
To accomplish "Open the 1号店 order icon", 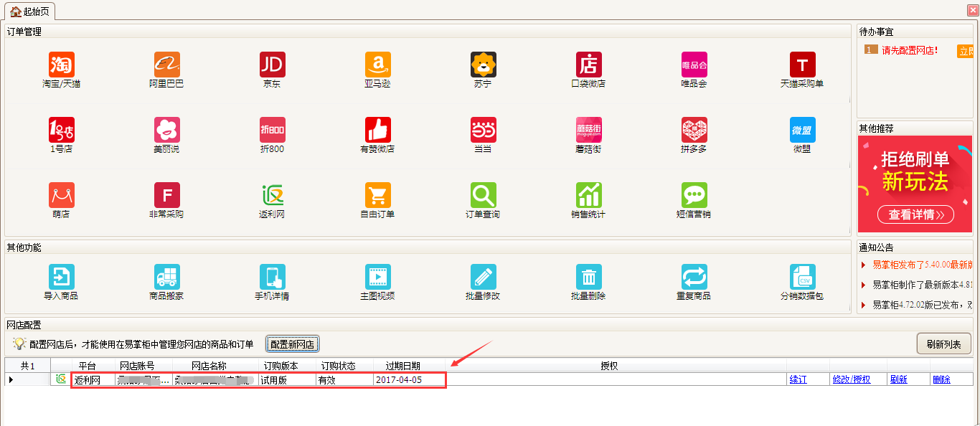I will pyautogui.click(x=61, y=130).
